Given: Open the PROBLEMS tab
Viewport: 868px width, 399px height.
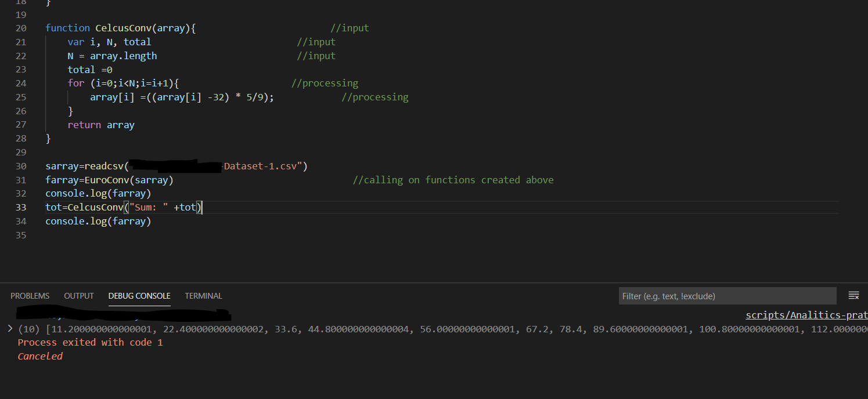Looking at the screenshot, I should (x=30, y=296).
